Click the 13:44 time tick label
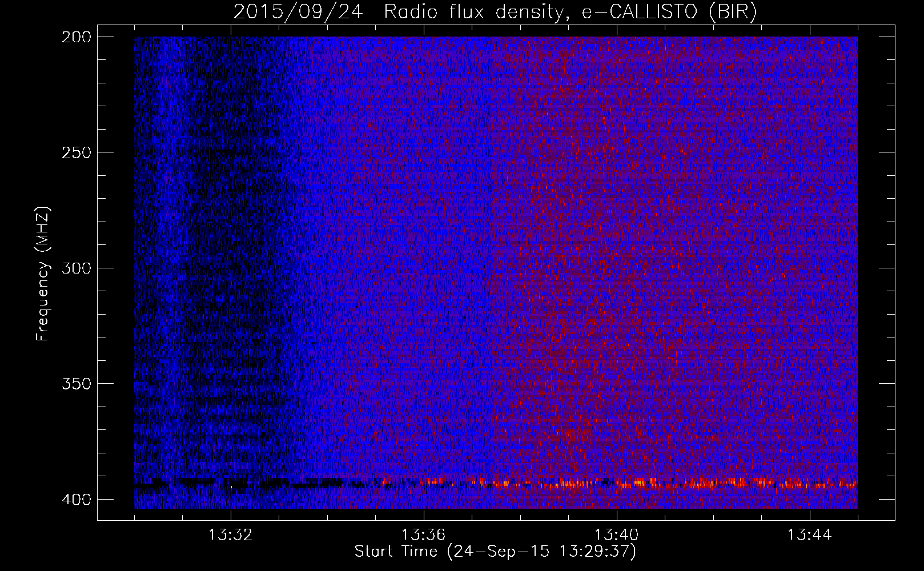The width and height of the screenshot is (924, 571). pyautogui.click(x=809, y=535)
